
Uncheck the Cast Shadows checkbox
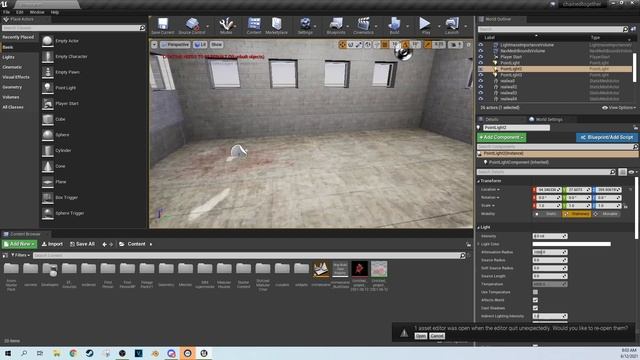coord(535,308)
